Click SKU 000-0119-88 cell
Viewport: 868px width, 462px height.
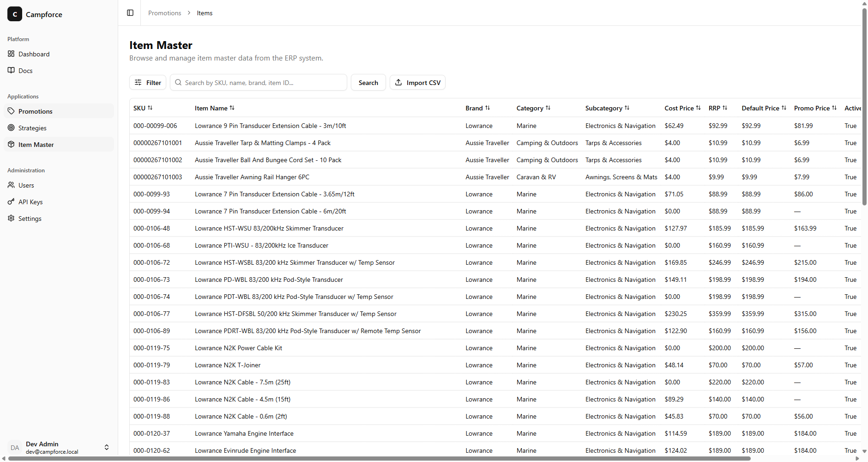pos(151,416)
